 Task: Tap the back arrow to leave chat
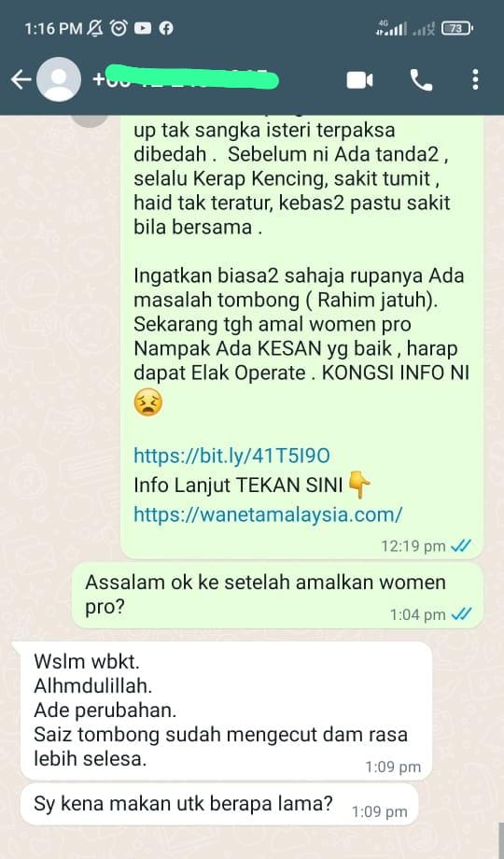tap(21, 80)
